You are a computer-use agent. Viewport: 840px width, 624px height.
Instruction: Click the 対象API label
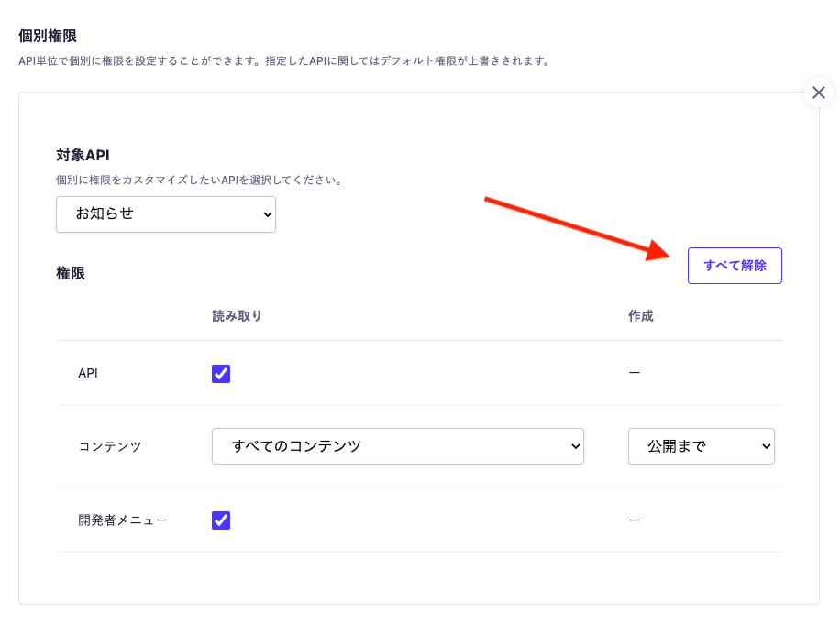[x=83, y=155]
